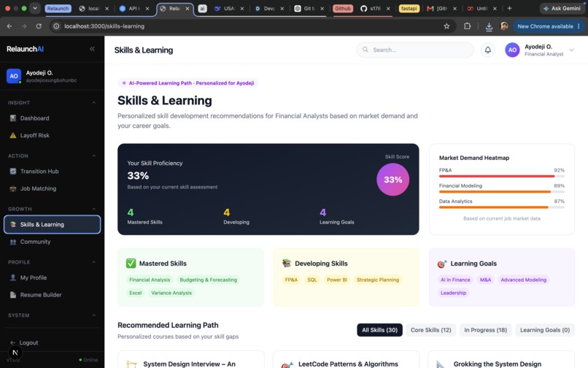Open the notifications bell
The height and width of the screenshot is (368, 588).
tap(488, 50)
